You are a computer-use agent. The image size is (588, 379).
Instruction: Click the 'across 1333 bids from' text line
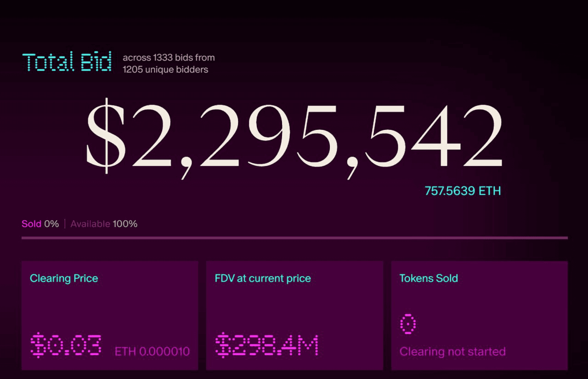coord(169,58)
